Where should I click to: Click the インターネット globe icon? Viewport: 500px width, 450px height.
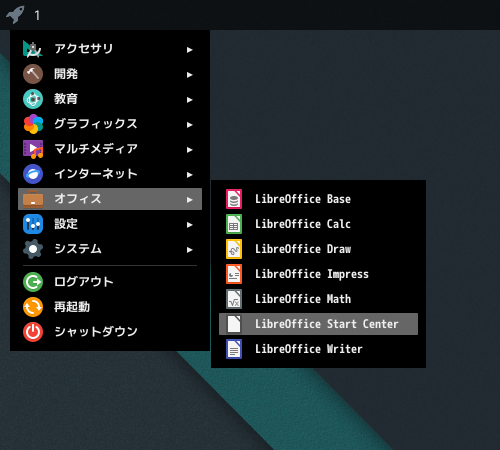click(33, 174)
